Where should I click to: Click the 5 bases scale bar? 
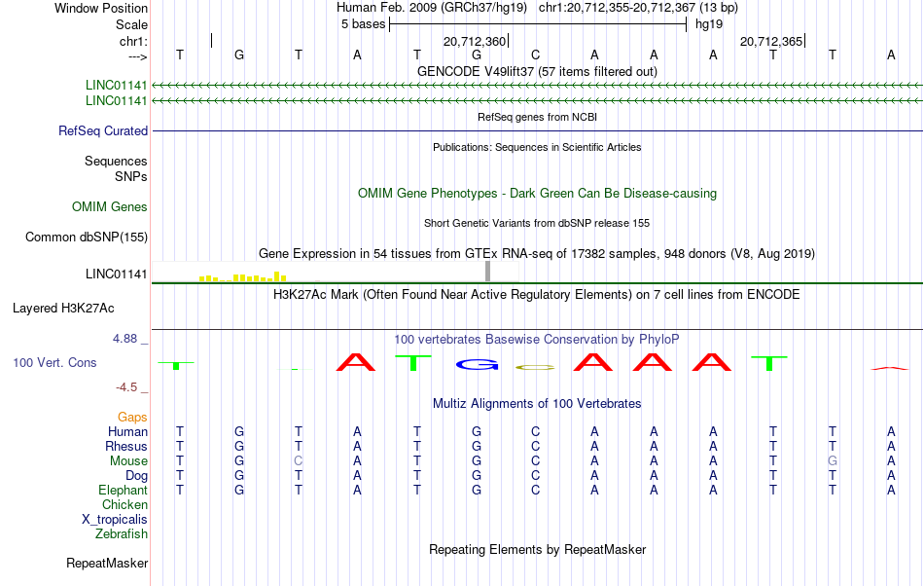[538, 24]
